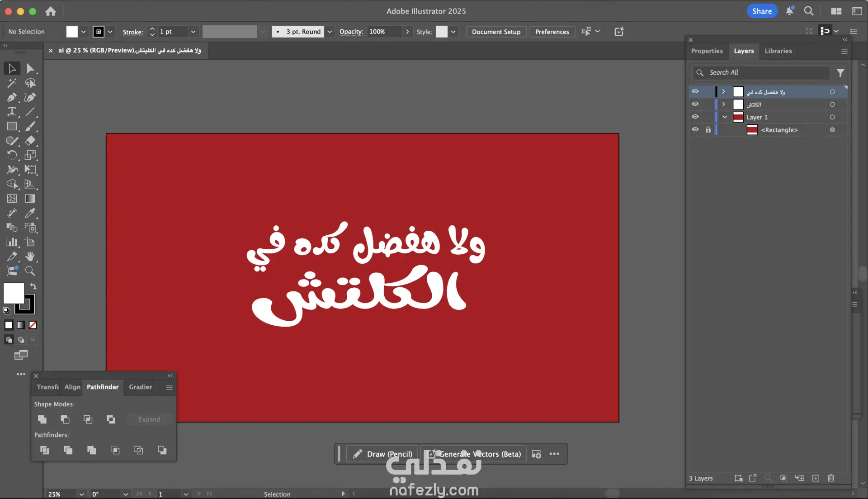Select the Type tool
868x499 pixels.
coord(12,112)
